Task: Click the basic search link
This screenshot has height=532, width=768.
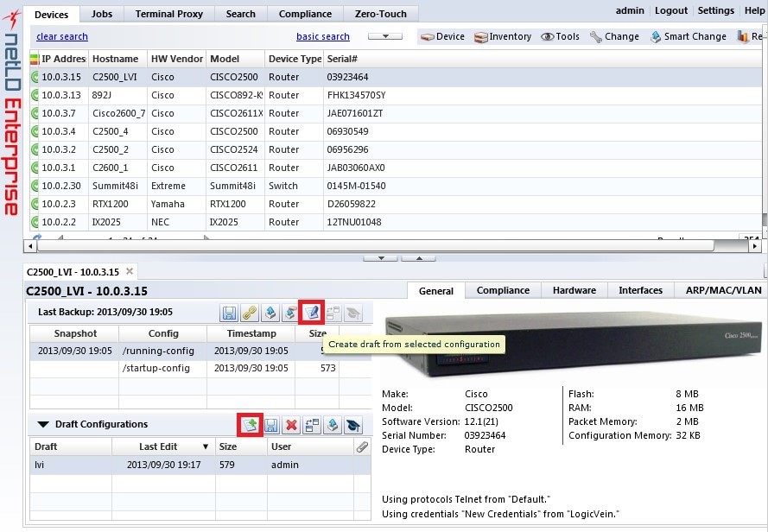Action: [x=323, y=37]
